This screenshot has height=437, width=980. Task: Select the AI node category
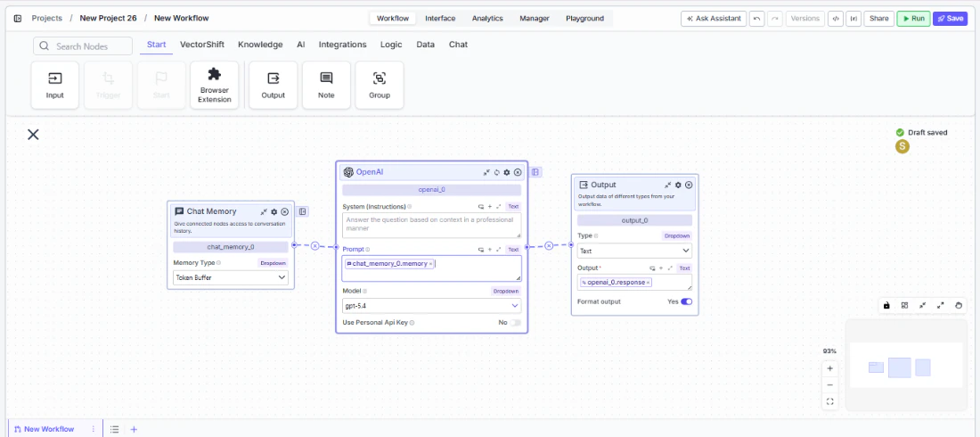click(x=300, y=45)
